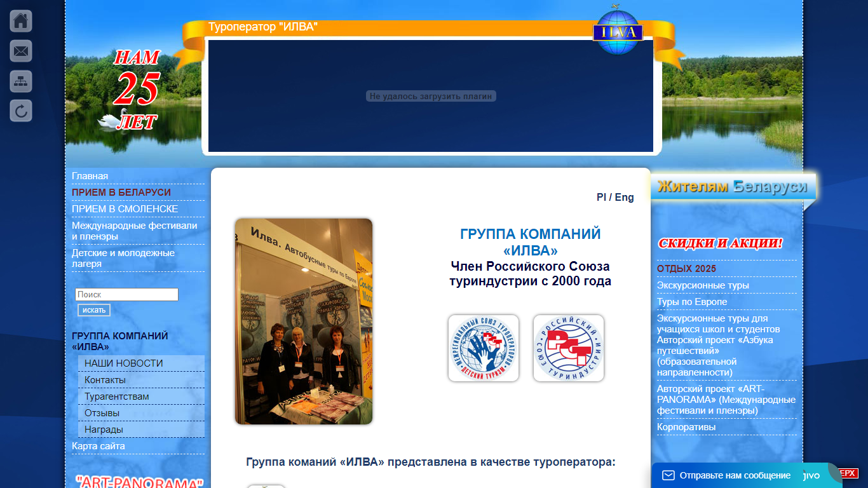Click the ILVA globe logo
Screen dimensions: 868x488
[618, 30]
